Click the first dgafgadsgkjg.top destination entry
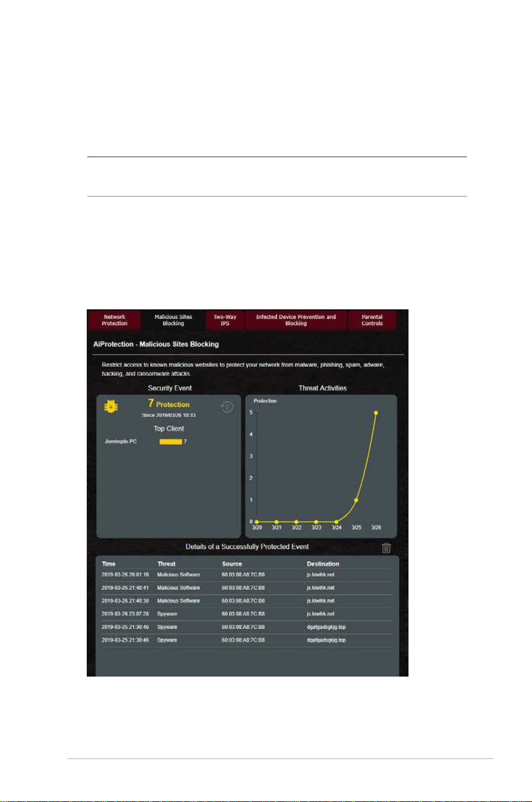The width and height of the screenshot is (532, 802). tap(326, 627)
